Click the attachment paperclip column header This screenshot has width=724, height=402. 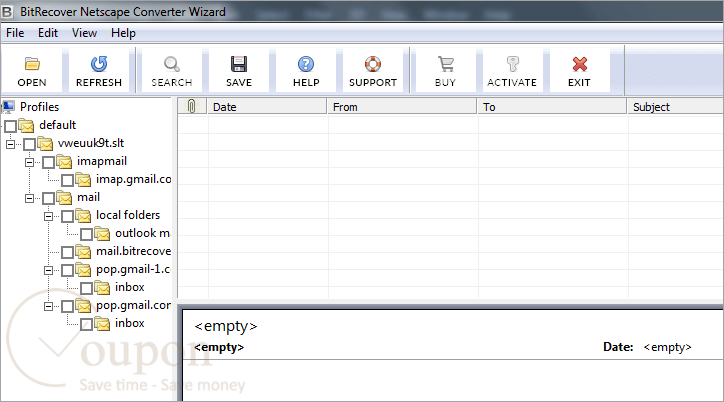point(191,107)
